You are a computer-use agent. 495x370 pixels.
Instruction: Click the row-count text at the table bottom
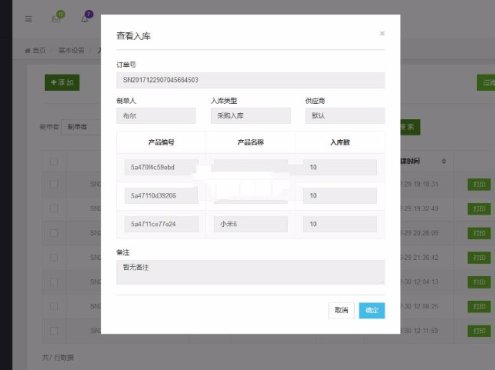click(x=58, y=358)
